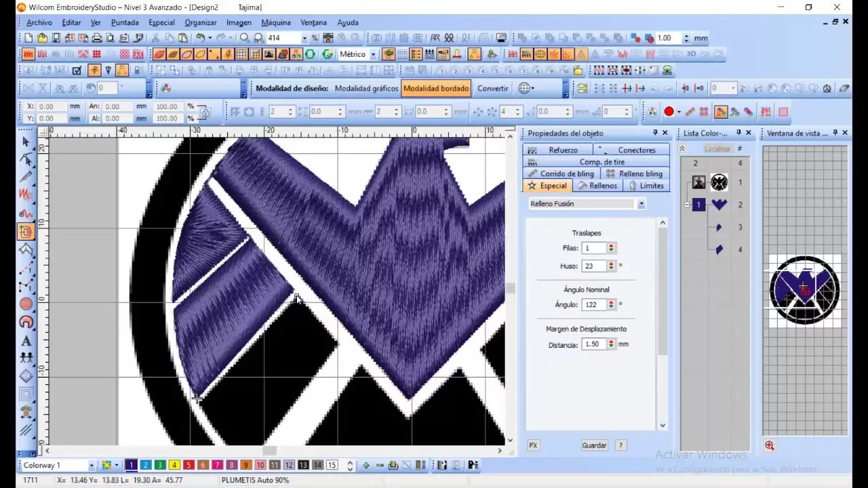This screenshot has width=868, height=488.
Task: Switch to Modalidad gráficos mode
Action: coord(366,88)
